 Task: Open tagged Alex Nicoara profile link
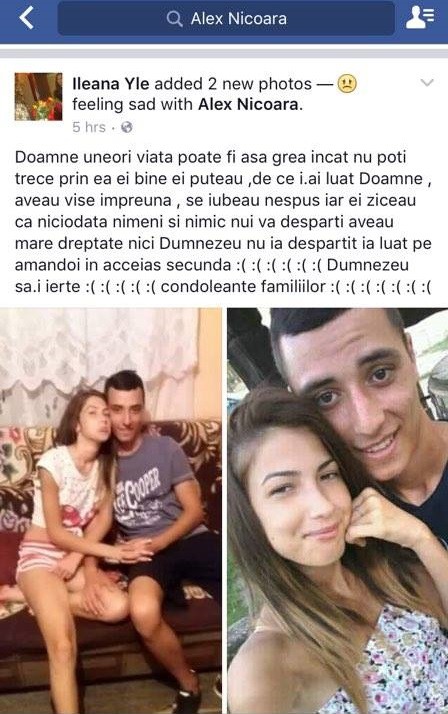click(248, 104)
